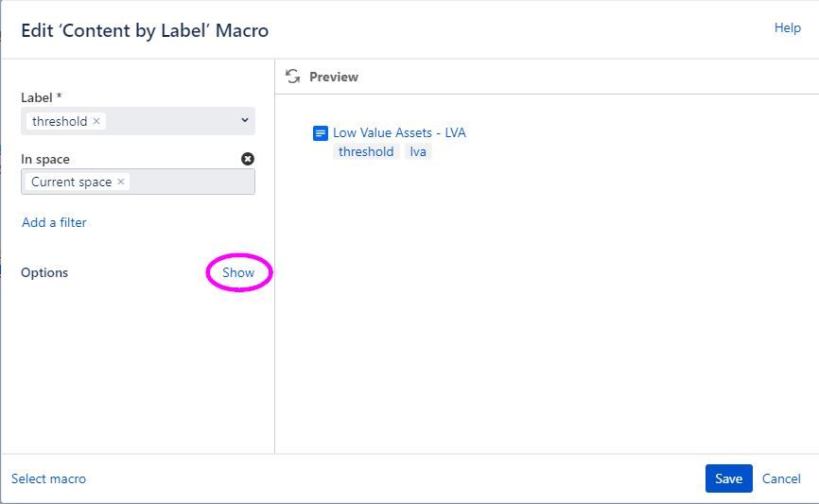Click the page icon beside Low Value Assets
Screen dimensions: 819x504
pos(321,133)
